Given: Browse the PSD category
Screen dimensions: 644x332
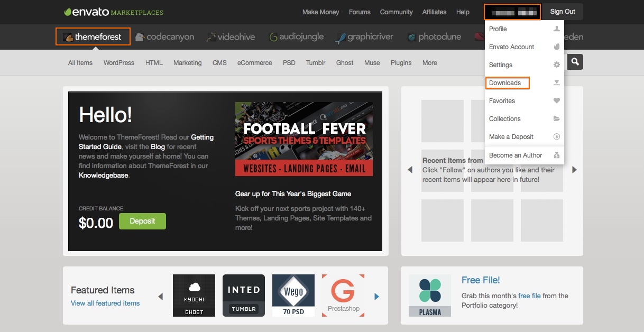Looking at the screenshot, I should coord(289,63).
